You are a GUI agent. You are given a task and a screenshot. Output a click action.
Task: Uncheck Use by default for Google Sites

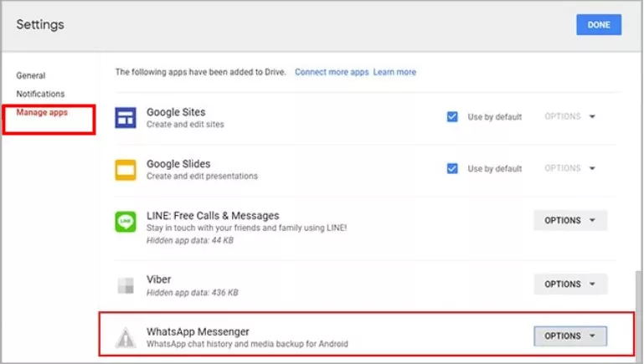(452, 116)
